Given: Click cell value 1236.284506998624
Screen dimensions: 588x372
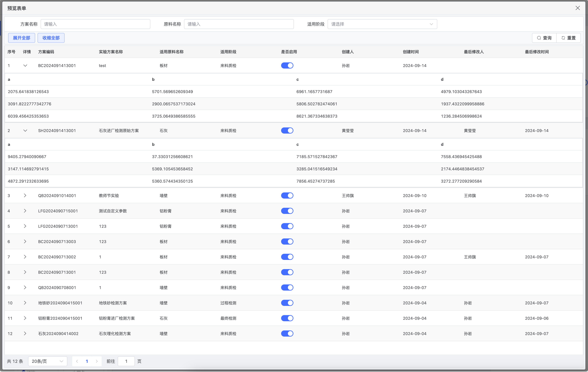Looking at the screenshot, I should coord(461,116).
